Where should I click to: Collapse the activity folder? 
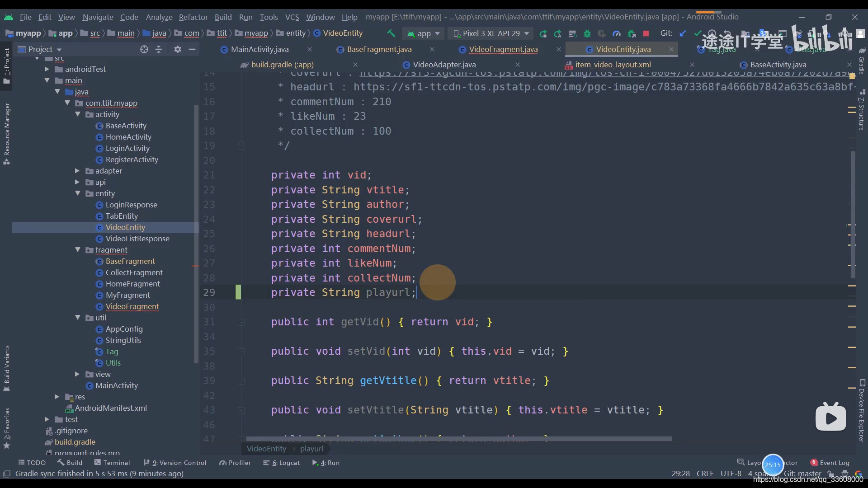coord(77,114)
